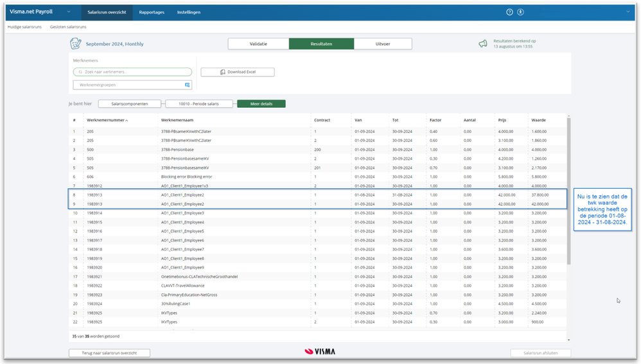Click the value 37.800,00 in Waarde
The height and width of the screenshot is (364, 641).
click(x=540, y=195)
